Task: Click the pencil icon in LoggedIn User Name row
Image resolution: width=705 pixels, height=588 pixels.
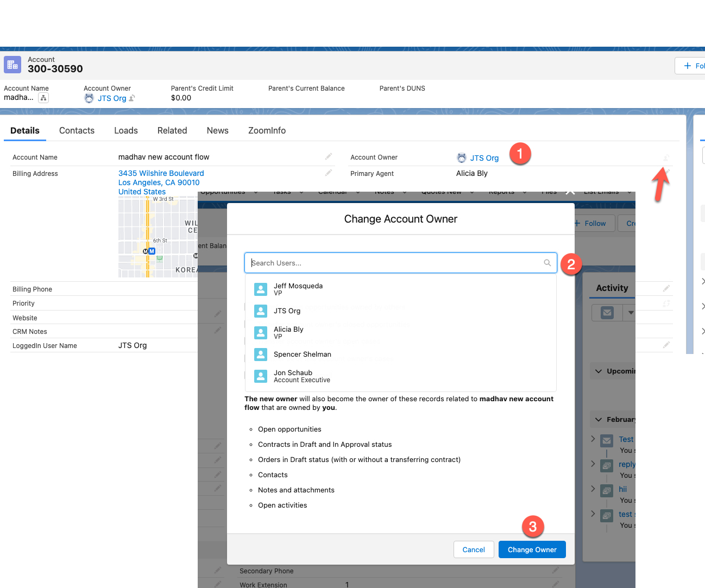Action: [x=666, y=345]
